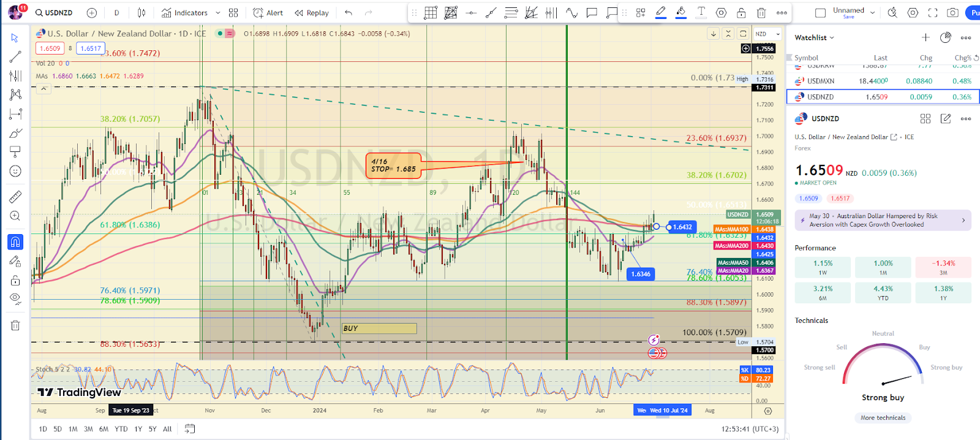Select the sine wave tool in favorites bar
This screenshot has width=980, height=440.
click(x=571, y=13)
